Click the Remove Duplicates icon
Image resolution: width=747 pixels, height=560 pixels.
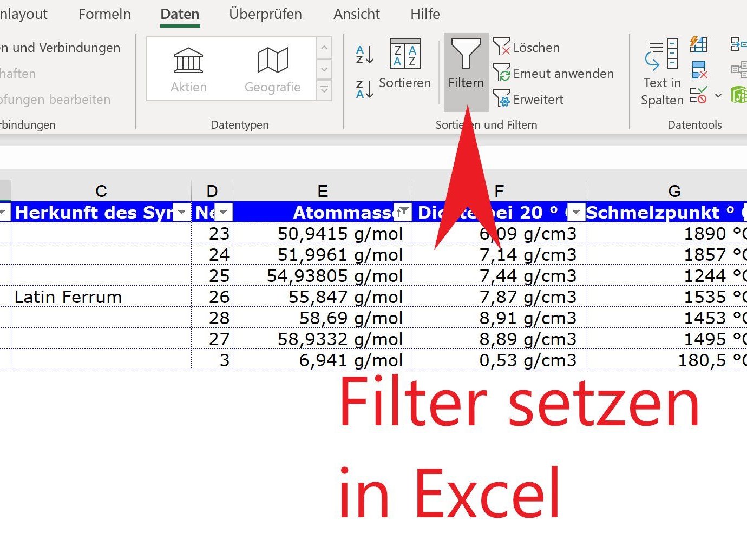pyautogui.click(x=699, y=70)
